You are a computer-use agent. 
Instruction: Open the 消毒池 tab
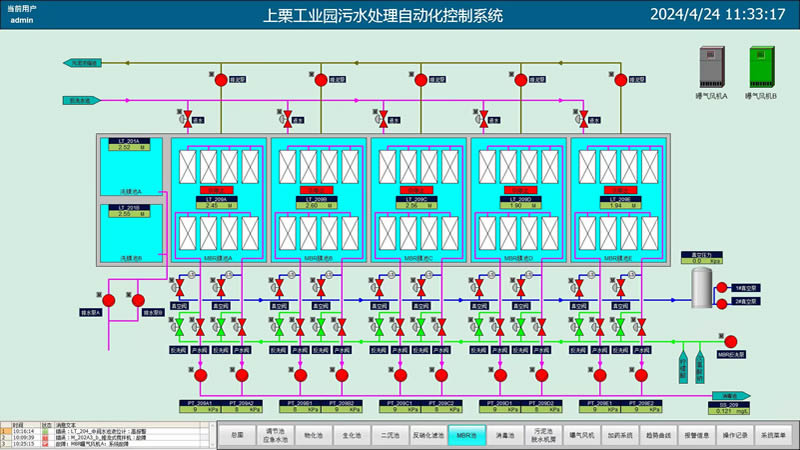click(x=504, y=436)
